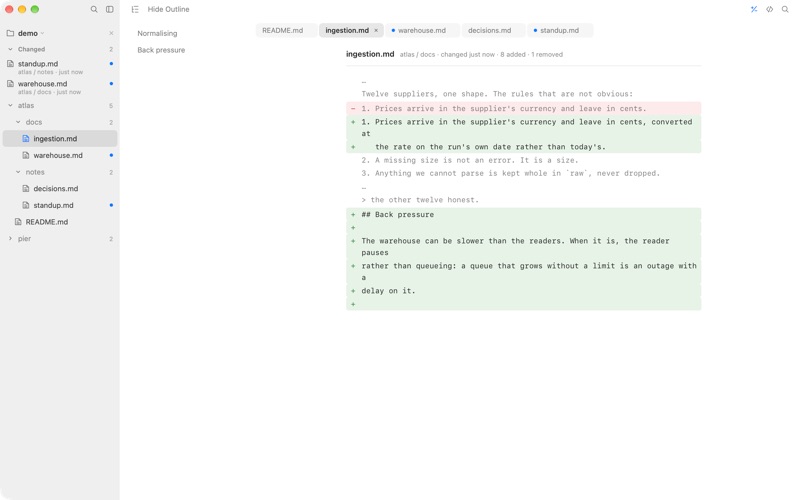Click README.md file icon in tree
This screenshot has width=800, height=500.
coord(18,222)
